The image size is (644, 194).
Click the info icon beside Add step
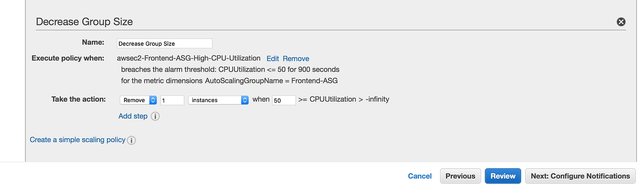pos(155,116)
